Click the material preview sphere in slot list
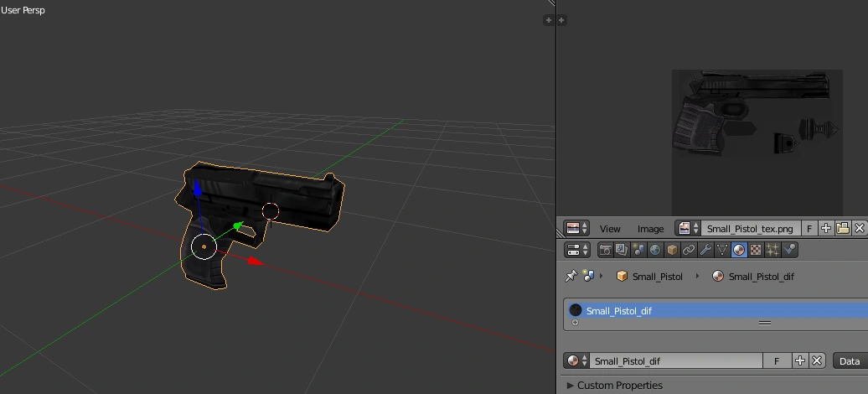Screen dimensions: 868x394 (x=575, y=310)
